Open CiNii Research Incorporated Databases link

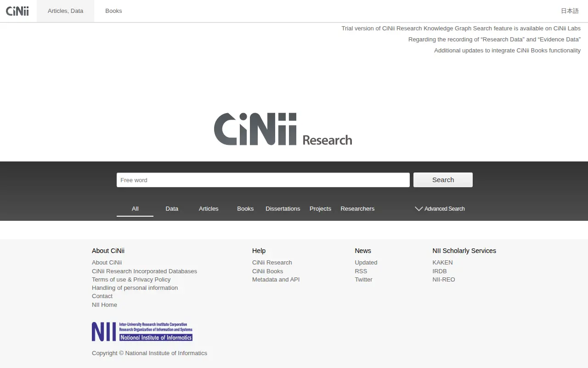click(x=144, y=271)
